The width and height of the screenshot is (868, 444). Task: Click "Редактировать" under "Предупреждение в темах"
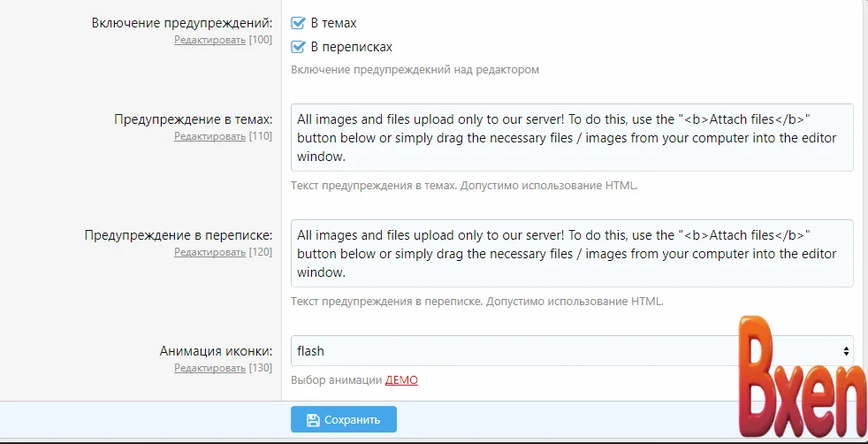point(209,136)
